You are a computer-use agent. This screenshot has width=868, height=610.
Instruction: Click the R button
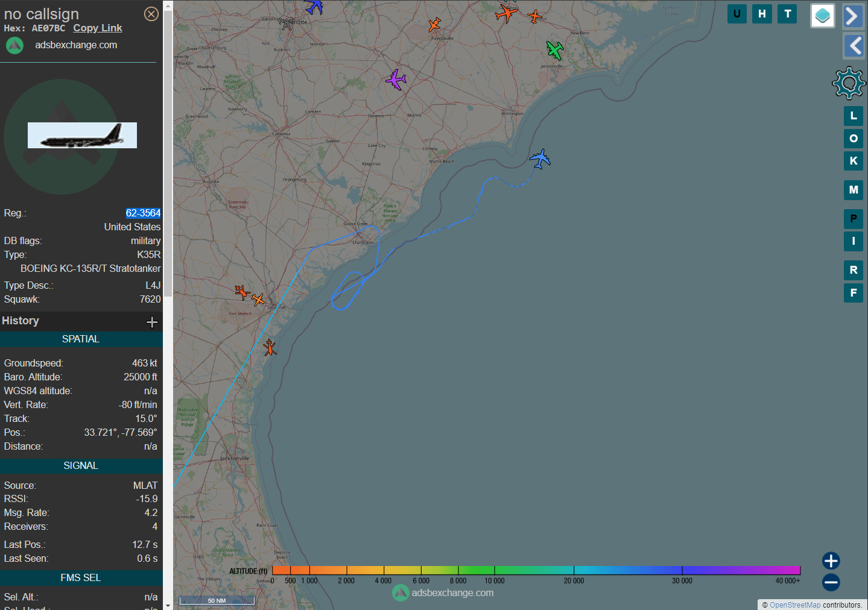(x=854, y=270)
